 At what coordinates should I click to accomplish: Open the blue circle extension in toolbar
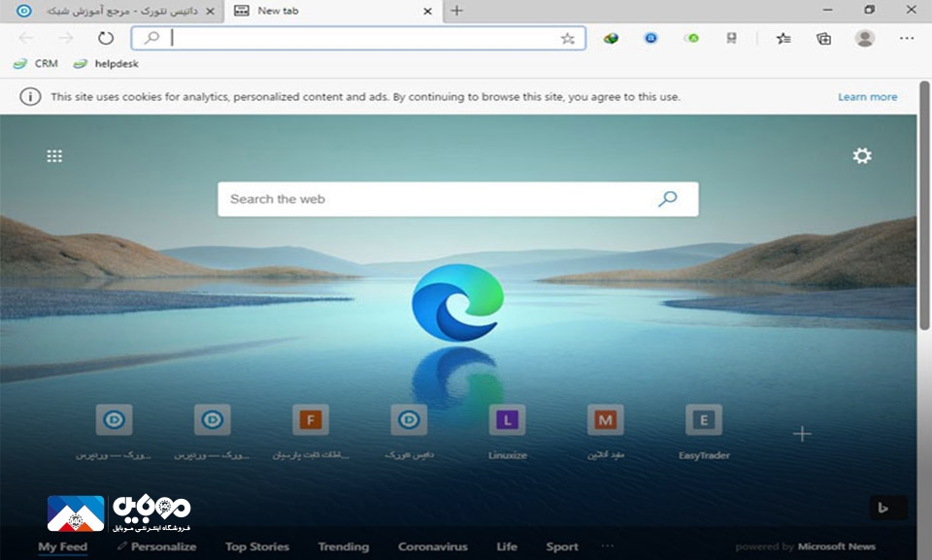click(650, 39)
